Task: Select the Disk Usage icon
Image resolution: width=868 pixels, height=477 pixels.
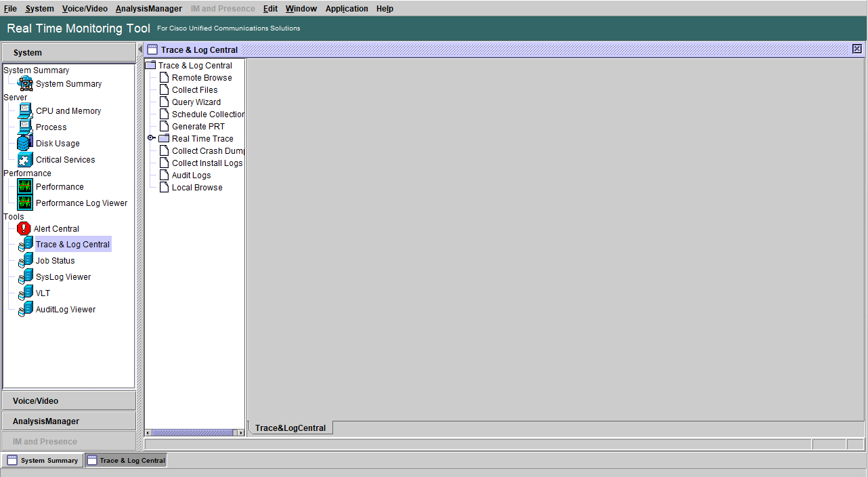Action: click(x=25, y=144)
